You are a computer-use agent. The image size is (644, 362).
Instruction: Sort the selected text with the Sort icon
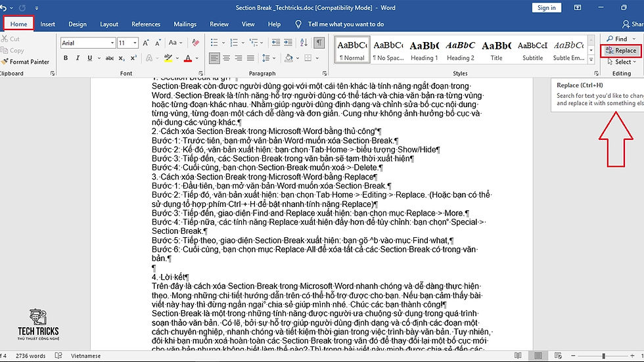[304, 43]
